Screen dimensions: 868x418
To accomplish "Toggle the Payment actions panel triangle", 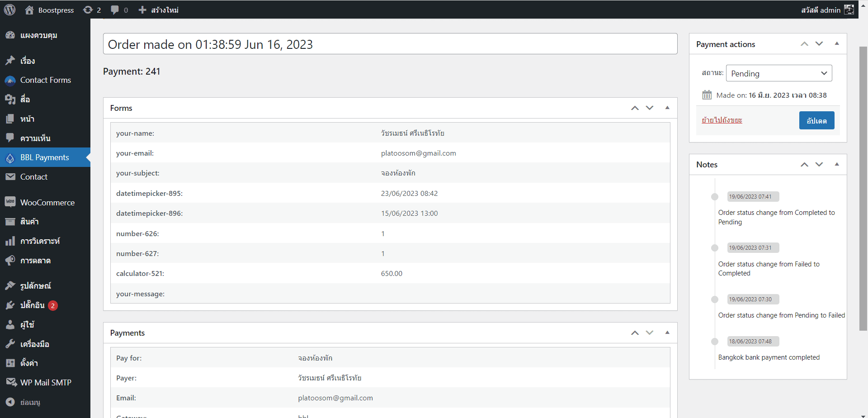I will [x=837, y=44].
